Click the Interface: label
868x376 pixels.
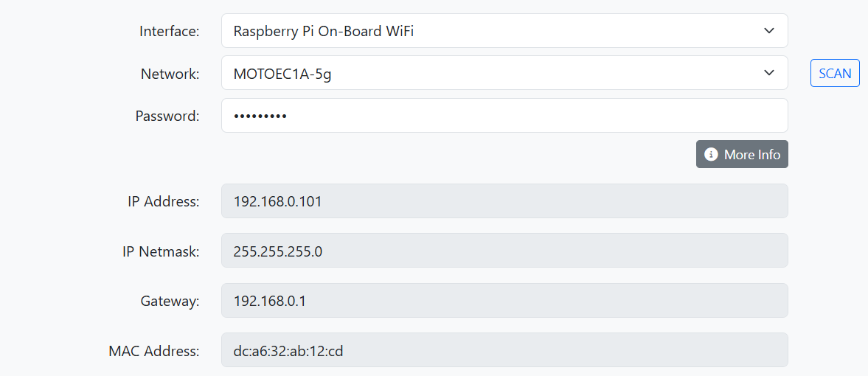point(170,31)
